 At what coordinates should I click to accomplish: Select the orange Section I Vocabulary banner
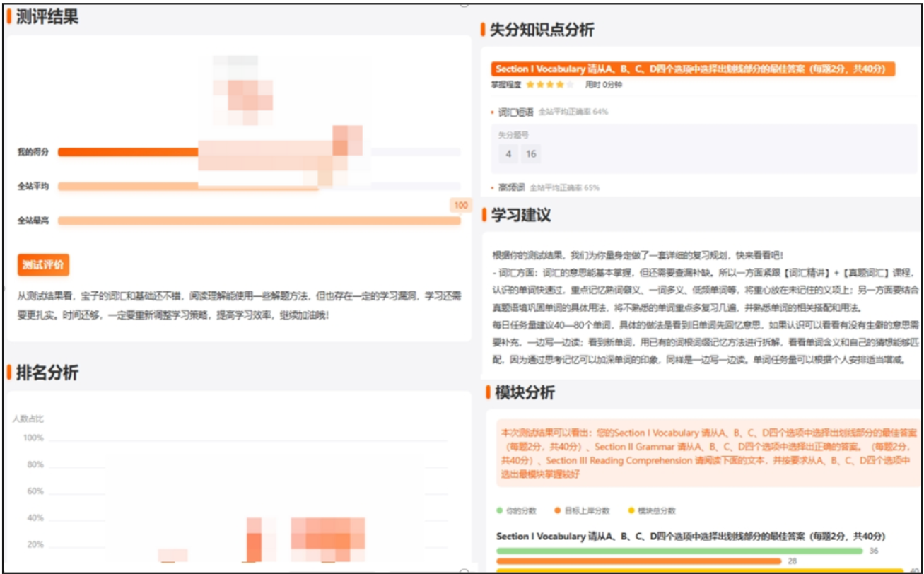coord(693,69)
